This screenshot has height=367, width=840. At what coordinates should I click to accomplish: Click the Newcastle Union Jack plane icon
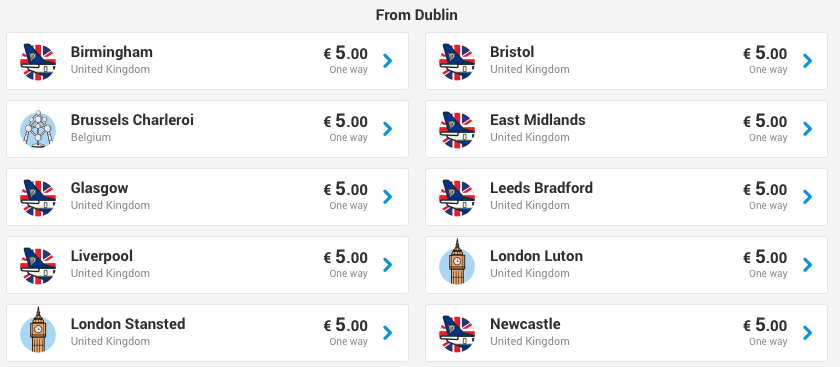click(457, 333)
